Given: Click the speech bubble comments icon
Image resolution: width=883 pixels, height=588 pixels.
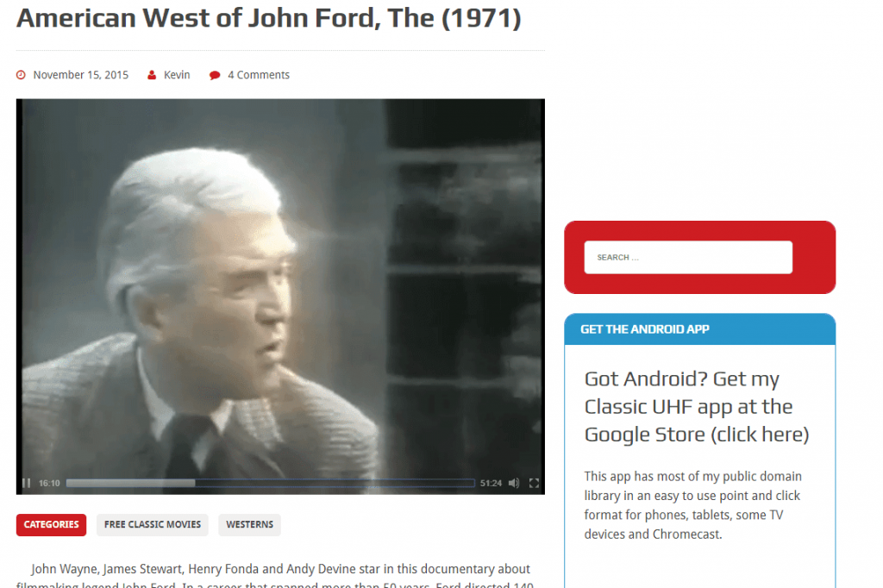Looking at the screenshot, I should [x=215, y=76].
